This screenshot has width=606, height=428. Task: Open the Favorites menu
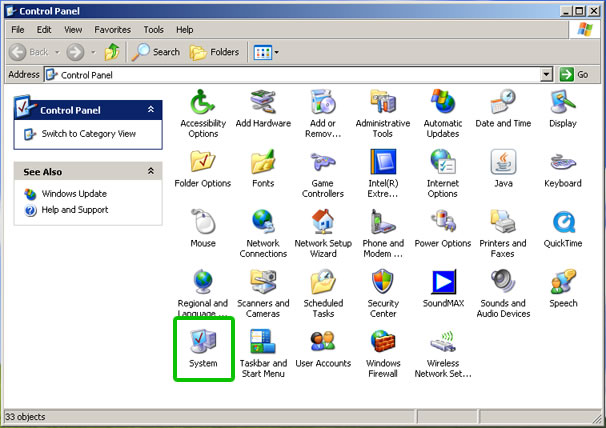pyautogui.click(x=112, y=30)
